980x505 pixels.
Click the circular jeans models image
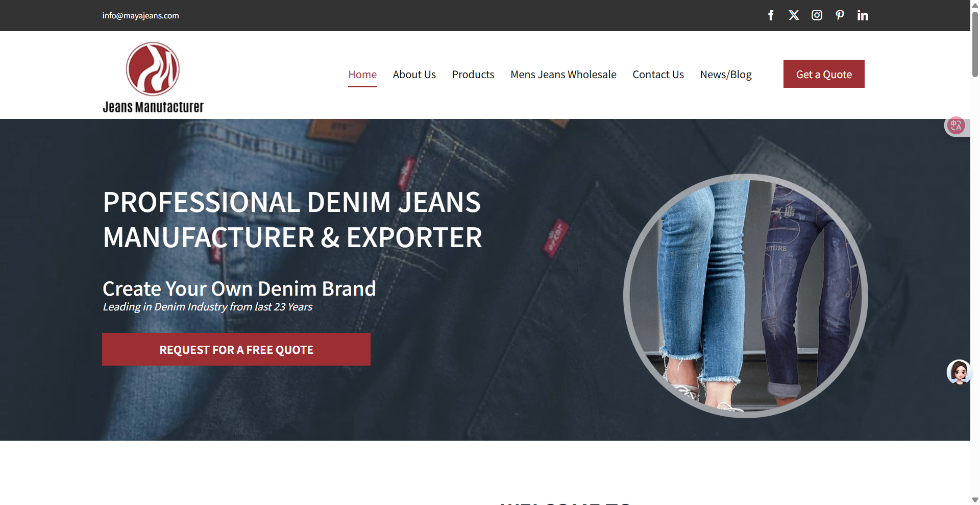[x=746, y=296]
